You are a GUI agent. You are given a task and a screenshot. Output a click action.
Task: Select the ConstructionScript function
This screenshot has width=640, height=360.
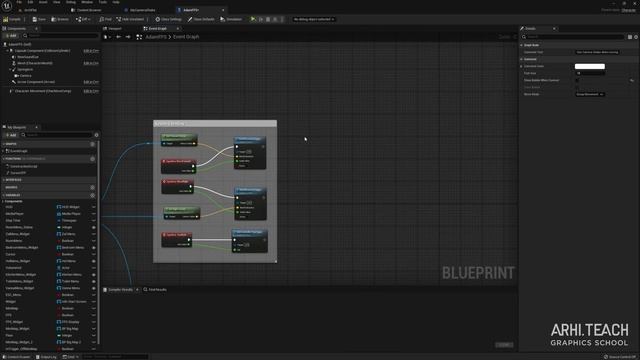[x=23, y=166]
